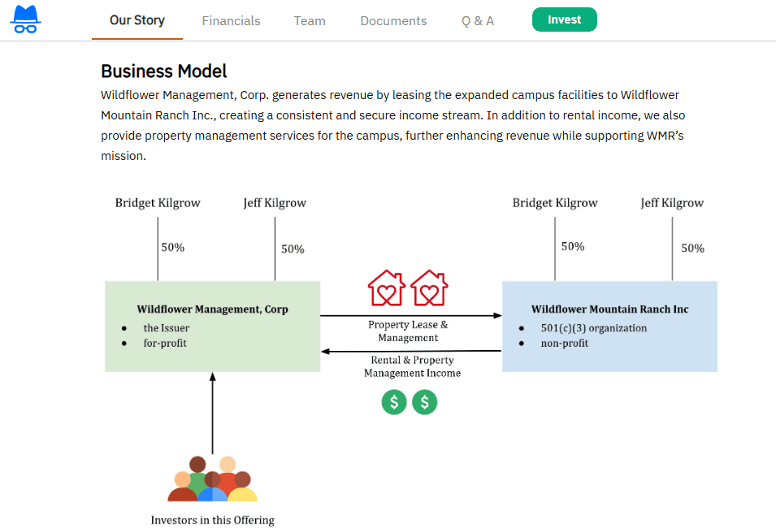
Task: Click Bridget Kilgrow name above green box
Action: click(x=158, y=203)
